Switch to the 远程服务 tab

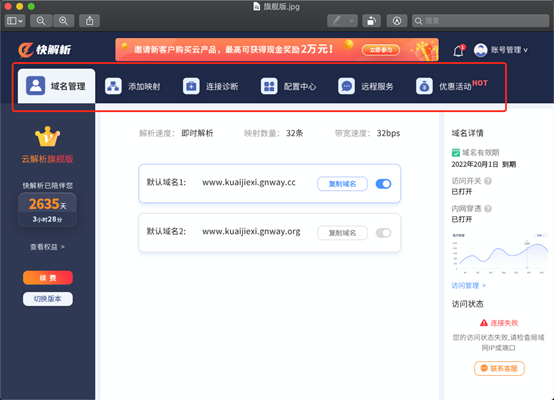[366, 86]
